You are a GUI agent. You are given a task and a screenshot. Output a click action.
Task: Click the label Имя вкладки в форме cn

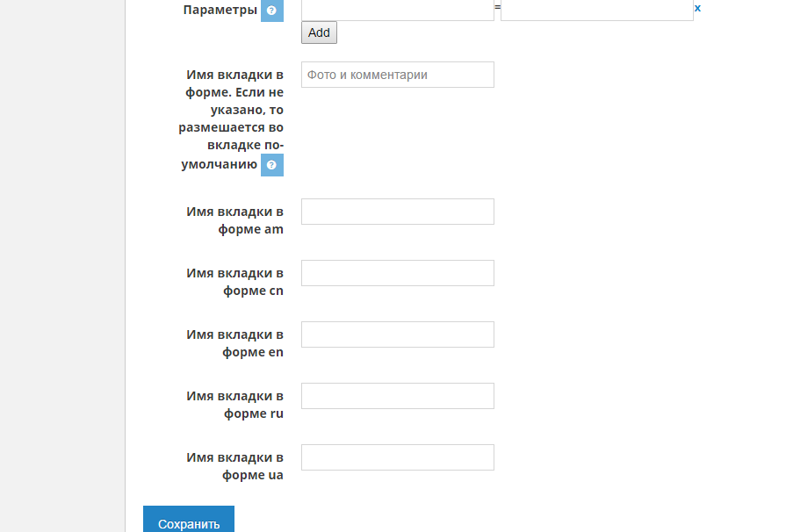234,282
